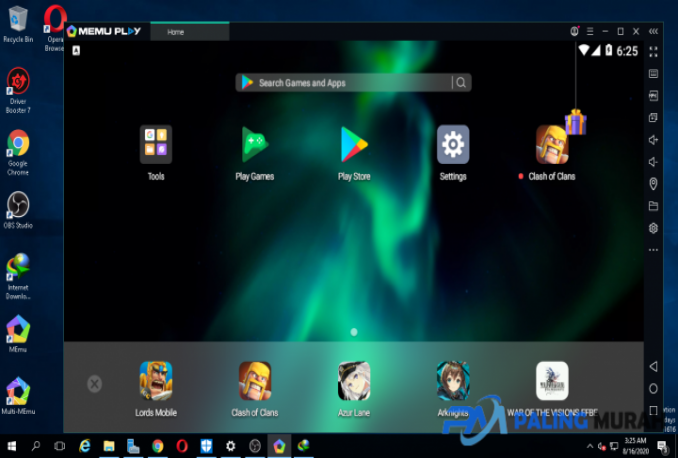Open the Tools folder

coord(156,145)
